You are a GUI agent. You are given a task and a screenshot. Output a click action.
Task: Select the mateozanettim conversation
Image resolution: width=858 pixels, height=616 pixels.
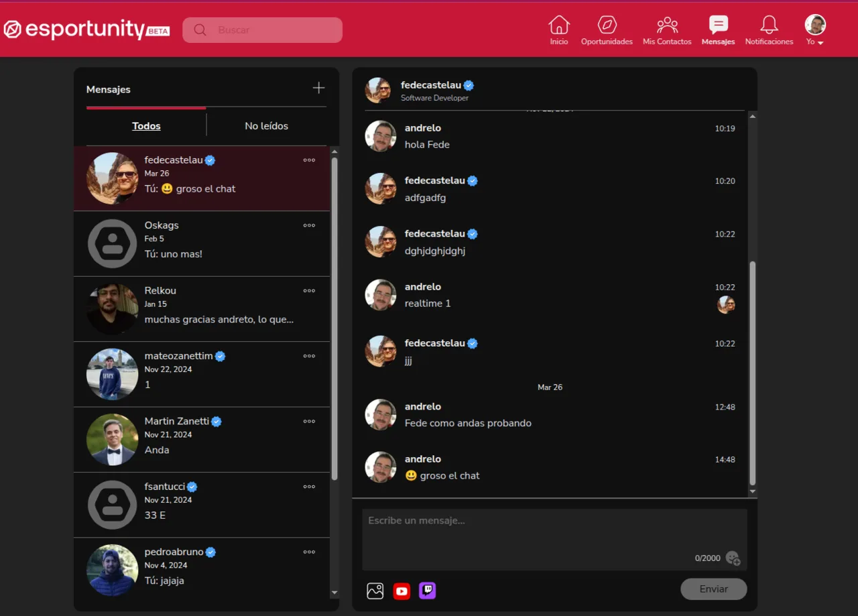(202, 375)
